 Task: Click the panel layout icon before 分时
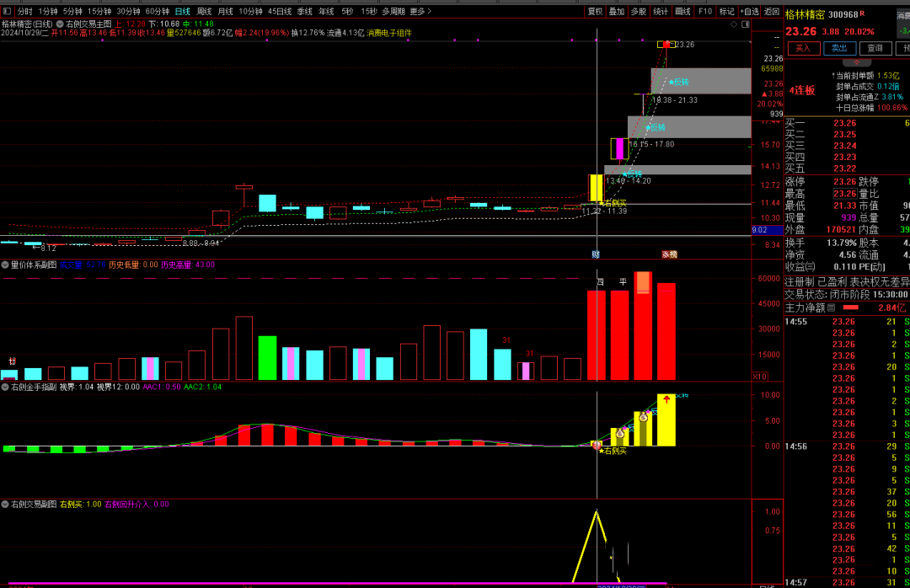tap(8, 12)
